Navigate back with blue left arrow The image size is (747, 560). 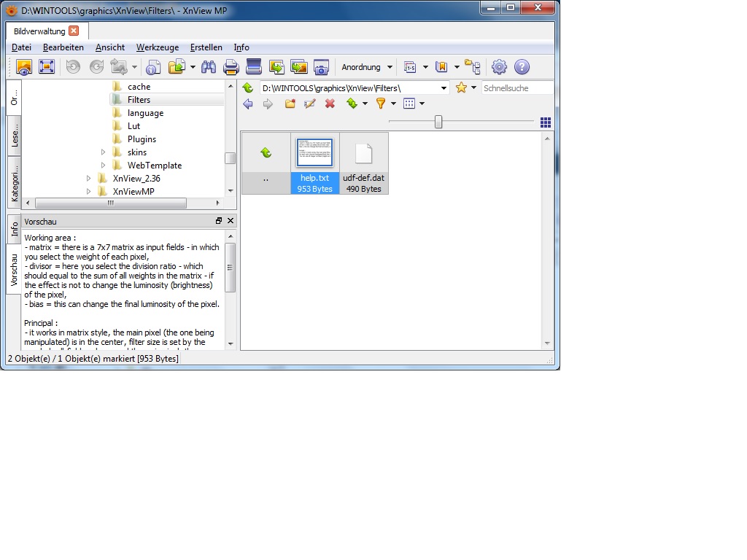248,104
